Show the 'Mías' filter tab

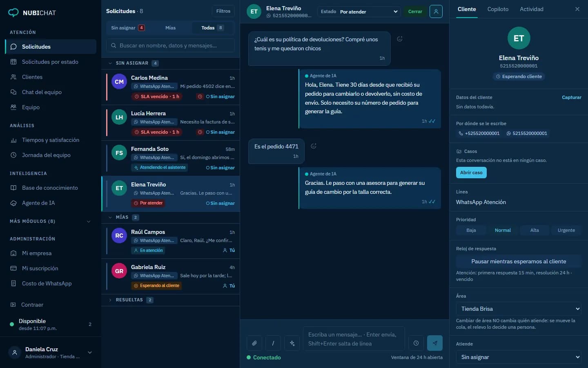point(170,28)
